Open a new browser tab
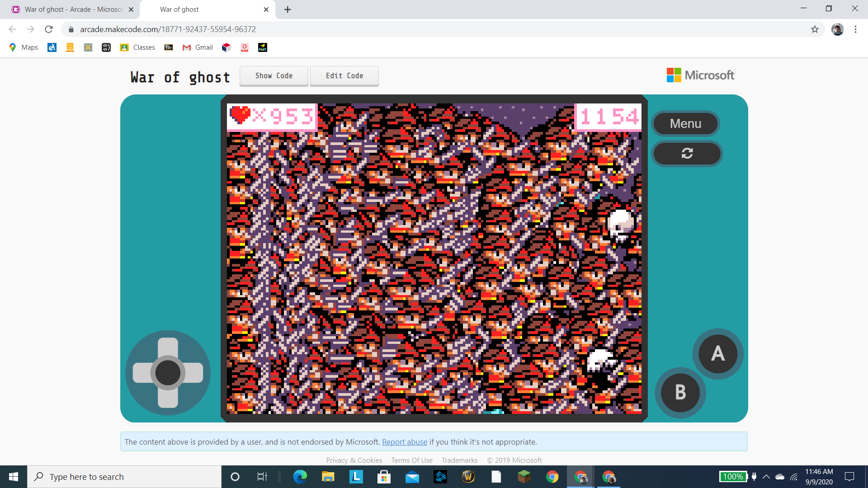Viewport: 868px width, 488px height. (288, 9)
